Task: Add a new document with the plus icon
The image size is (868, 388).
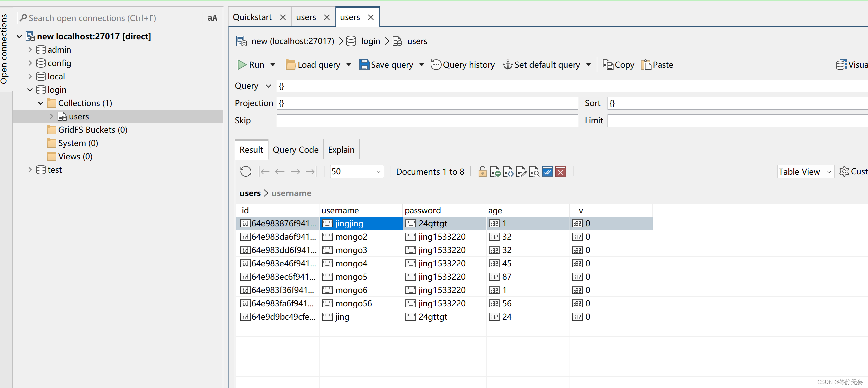Action: (495, 172)
